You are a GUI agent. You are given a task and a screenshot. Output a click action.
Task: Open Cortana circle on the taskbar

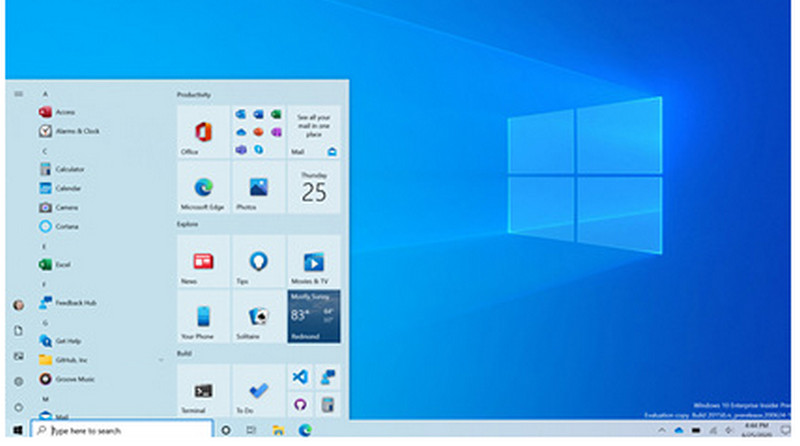(226, 430)
